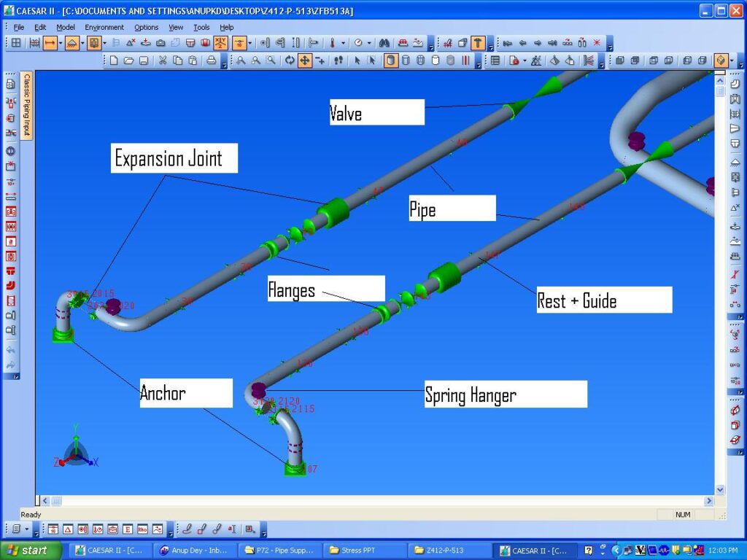This screenshot has height=560, width=747.
Task: Click the New file icon
Action: tap(114, 61)
